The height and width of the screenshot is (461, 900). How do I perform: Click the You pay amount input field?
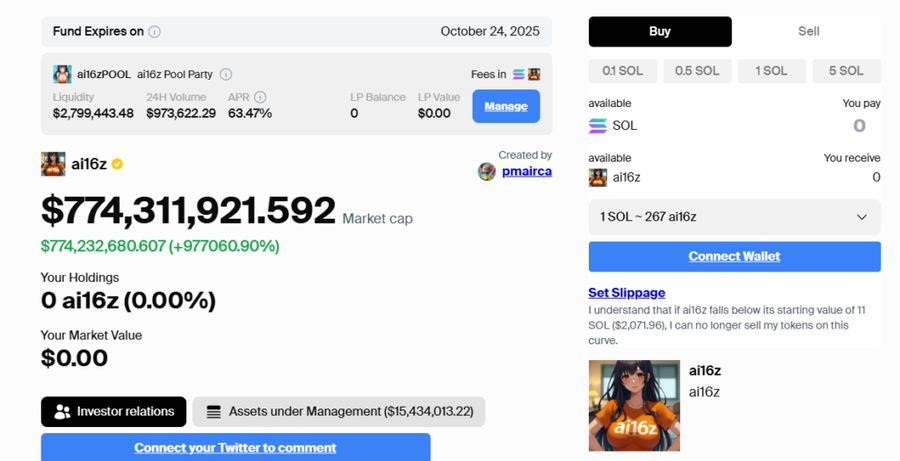click(859, 126)
